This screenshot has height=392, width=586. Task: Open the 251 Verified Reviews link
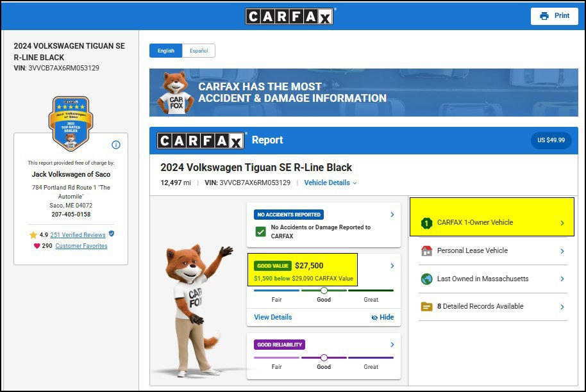(x=78, y=235)
